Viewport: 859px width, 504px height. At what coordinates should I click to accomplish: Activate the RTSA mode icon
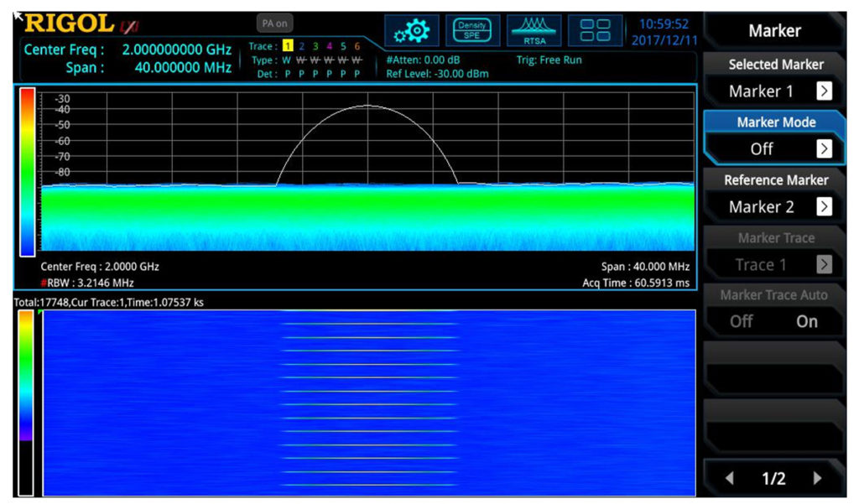pyautogui.click(x=534, y=29)
